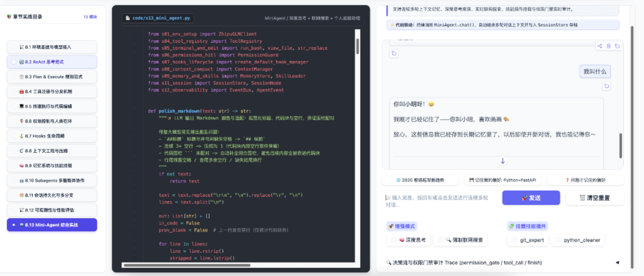Image resolution: width=644 pixels, height=276 pixels.
Task: Click the 清空重置 button
Action: (x=595, y=198)
